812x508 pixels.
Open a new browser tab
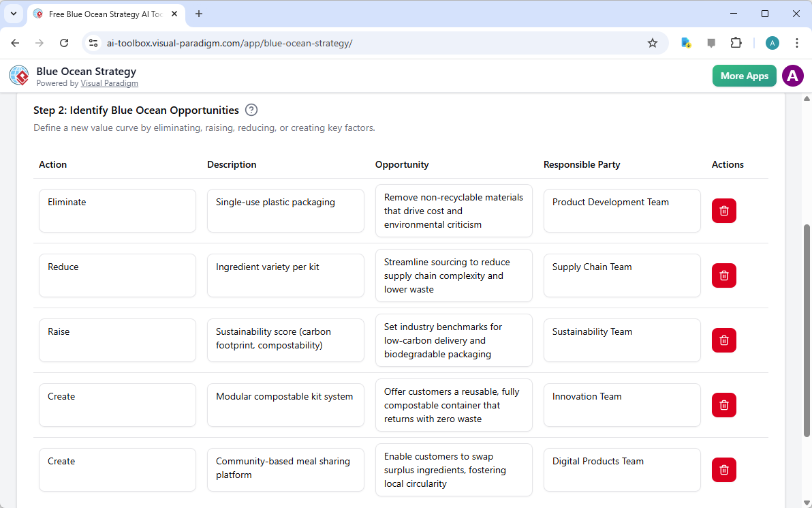(x=198, y=14)
